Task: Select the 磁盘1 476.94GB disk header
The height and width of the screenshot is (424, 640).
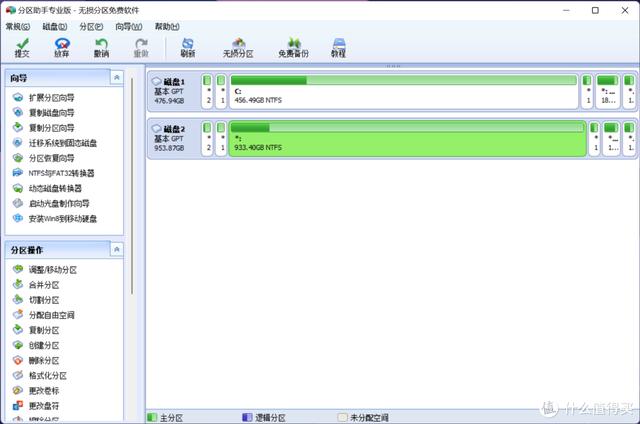Action: [173, 91]
